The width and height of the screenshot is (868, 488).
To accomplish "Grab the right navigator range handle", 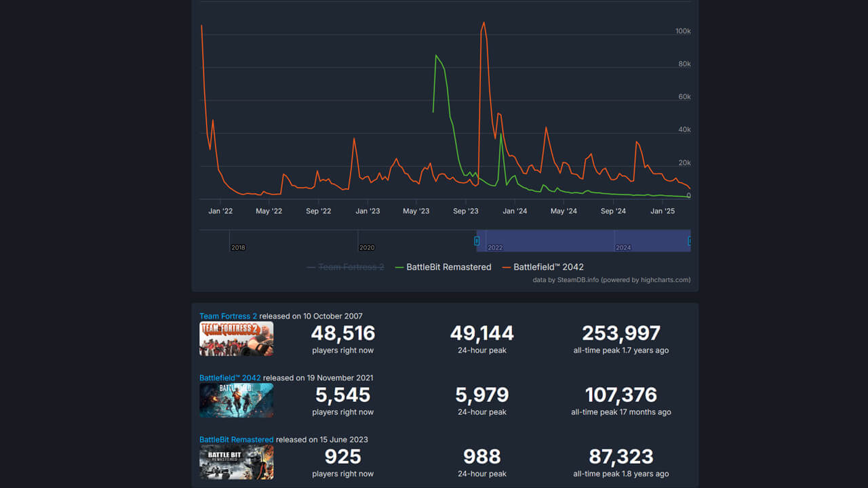I will click(690, 241).
